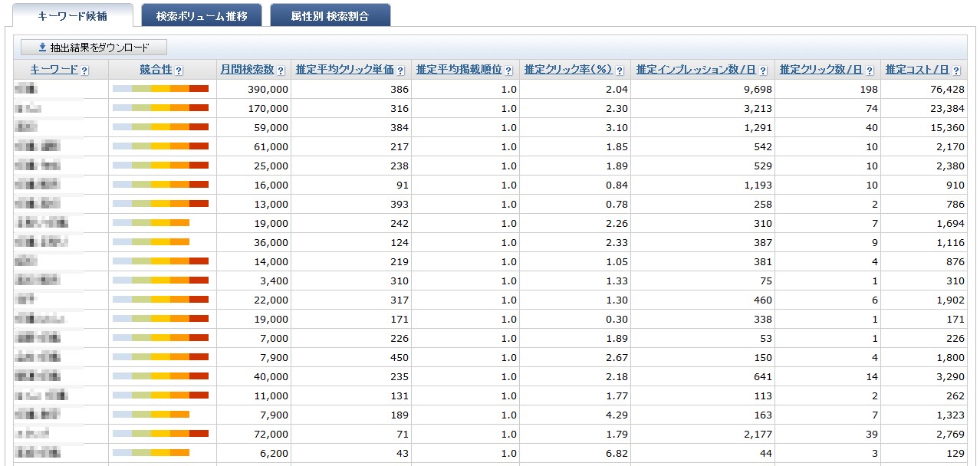The image size is (980, 466).
Task: Sort by 推定平均掲載順位 header
Action: click(459, 69)
